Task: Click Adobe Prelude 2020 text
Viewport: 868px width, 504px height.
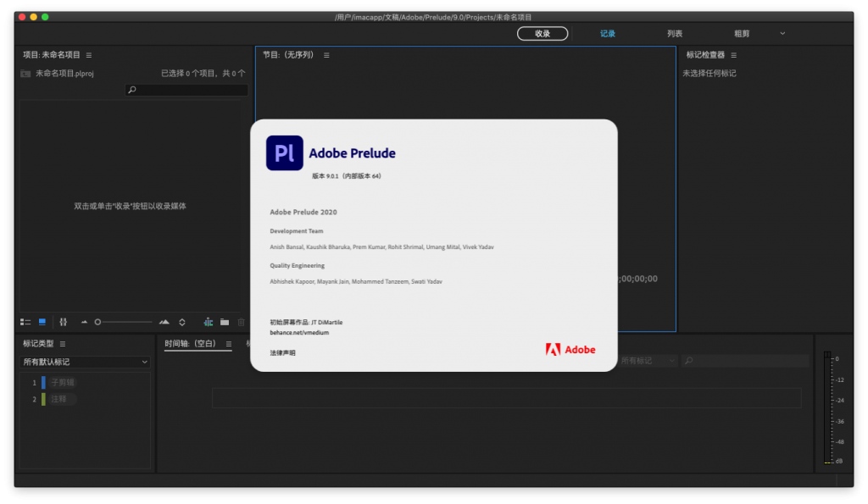Action: coord(303,212)
